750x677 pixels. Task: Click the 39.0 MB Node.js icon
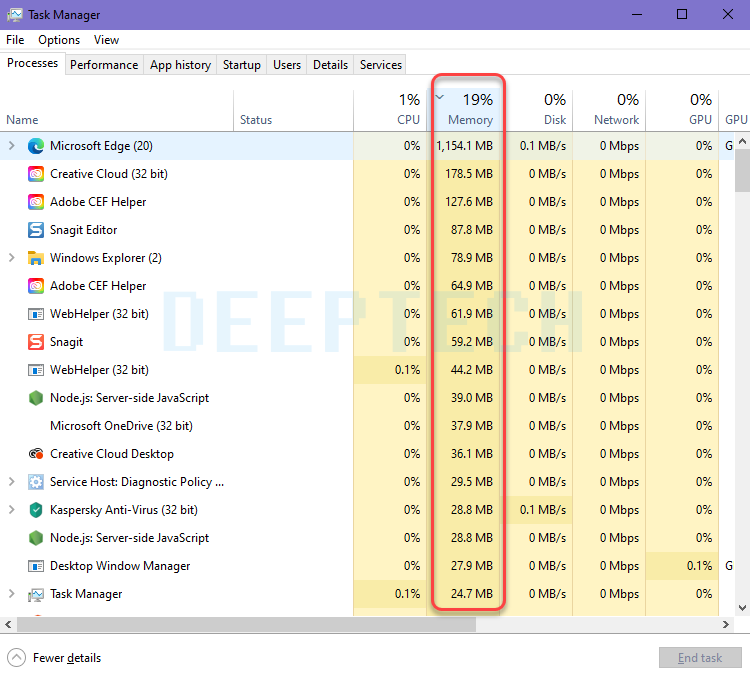tap(36, 398)
